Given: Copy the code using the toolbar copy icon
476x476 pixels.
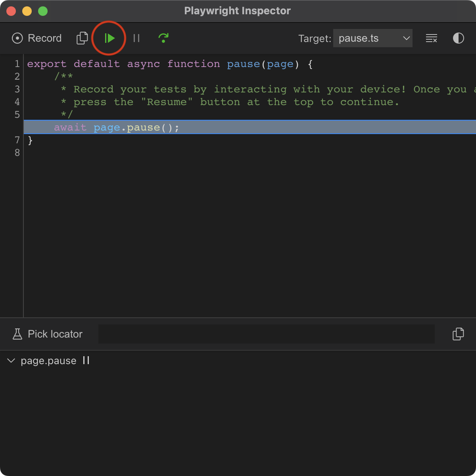Looking at the screenshot, I should coord(82,38).
